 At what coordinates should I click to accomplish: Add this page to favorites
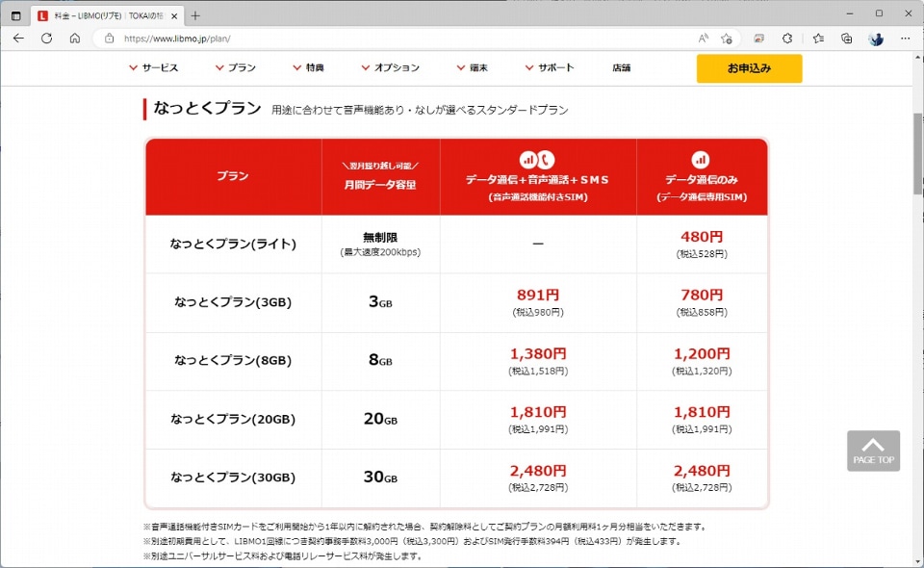tap(728, 39)
